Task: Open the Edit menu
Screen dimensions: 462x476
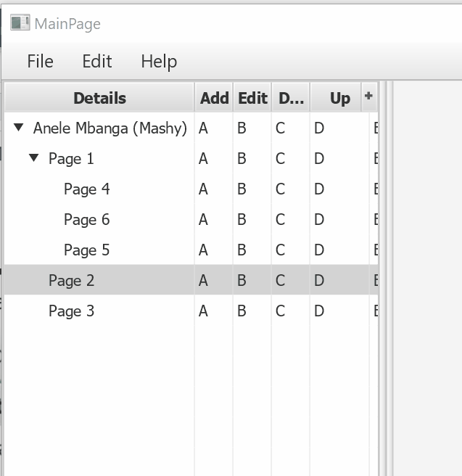Action: tap(96, 62)
